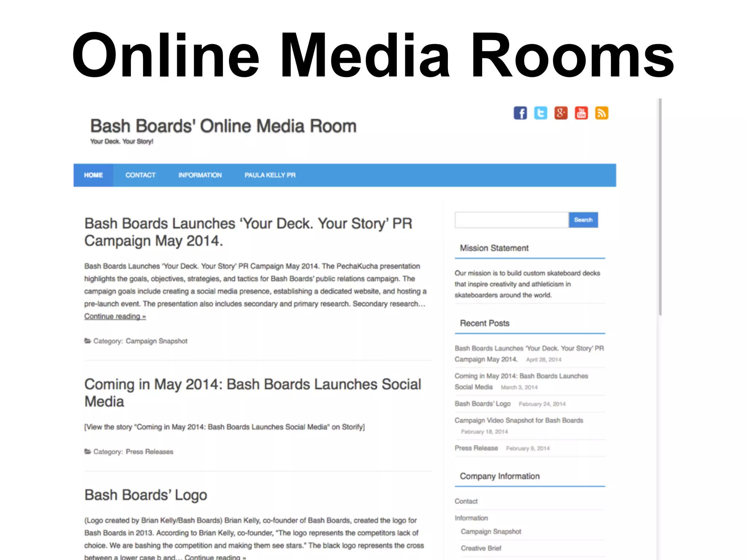Open the PAULA KELLY PR menu item
Image resolution: width=747 pixels, height=560 pixels.
pyautogui.click(x=270, y=175)
